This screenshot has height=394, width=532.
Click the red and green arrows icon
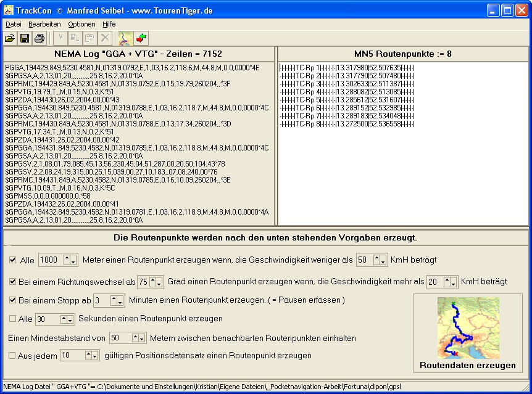click(141, 38)
